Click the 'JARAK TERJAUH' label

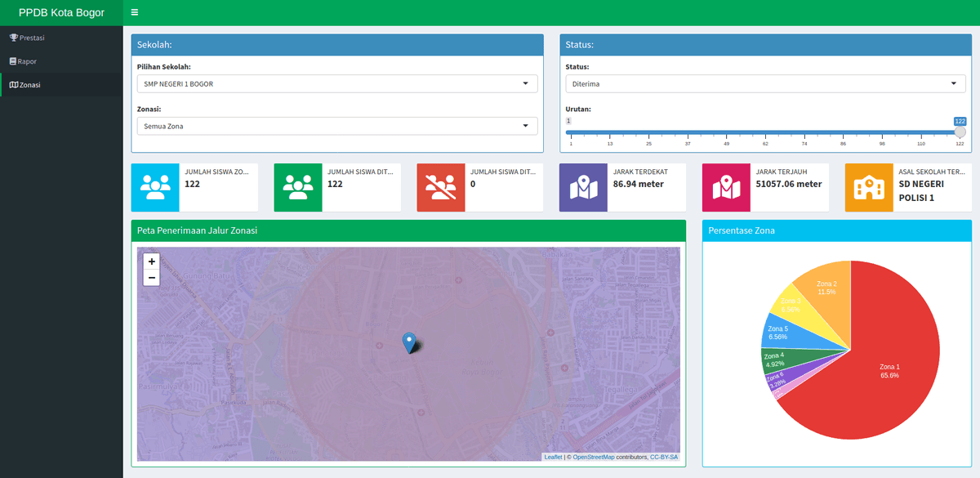coord(782,172)
